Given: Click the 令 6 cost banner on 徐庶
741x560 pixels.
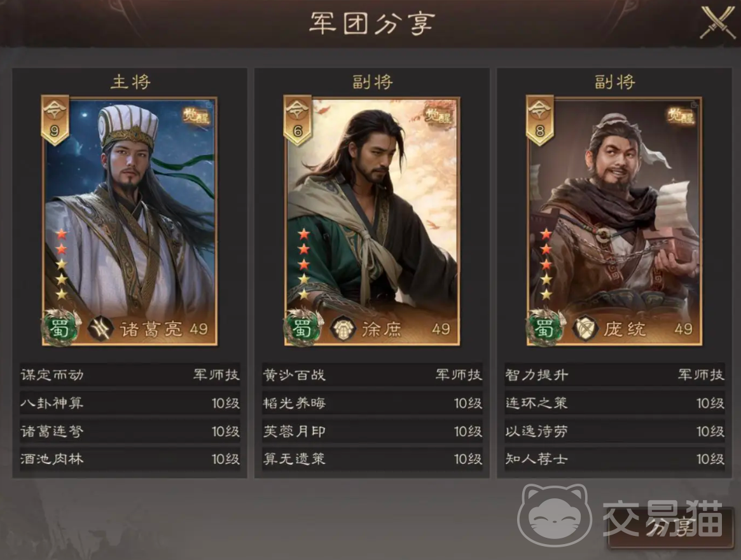Looking at the screenshot, I should (x=298, y=120).
